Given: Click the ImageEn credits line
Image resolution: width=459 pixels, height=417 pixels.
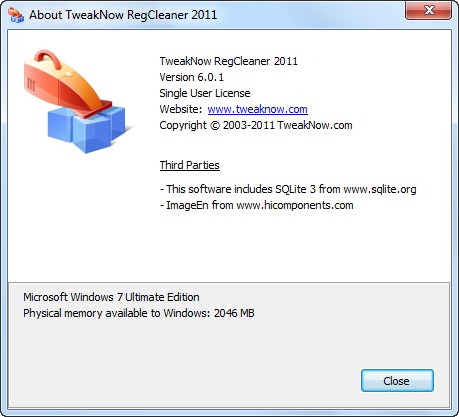Looking at the screenshot, I should click(x=257, y=205).
